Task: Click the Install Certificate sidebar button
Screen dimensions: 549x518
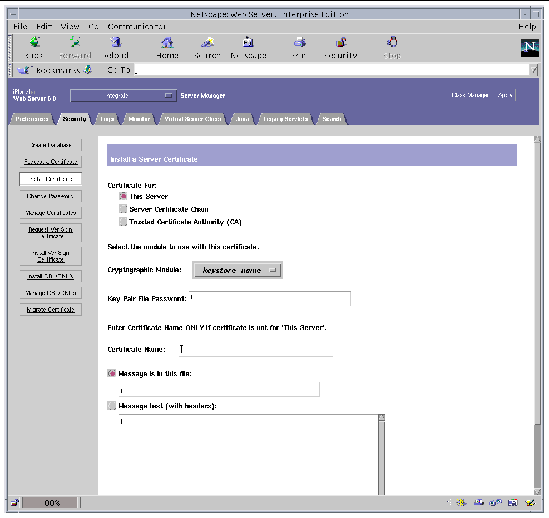Action: click(51, 179)
